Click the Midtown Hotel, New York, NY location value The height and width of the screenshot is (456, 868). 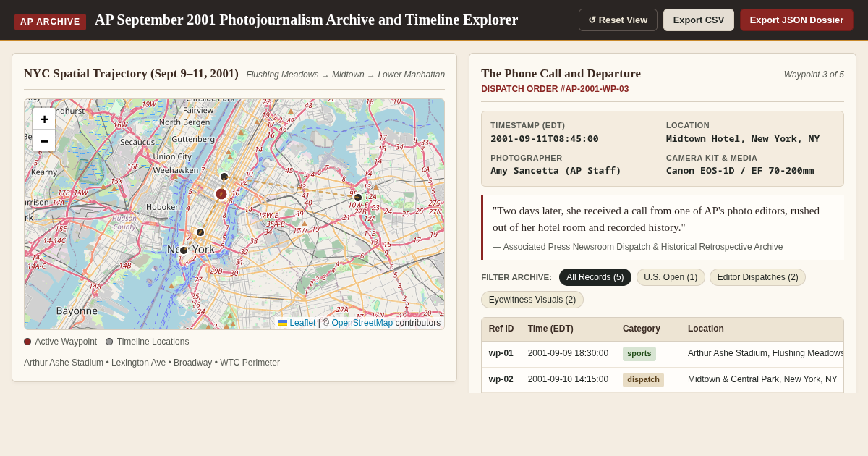click(x=743, y=139)
